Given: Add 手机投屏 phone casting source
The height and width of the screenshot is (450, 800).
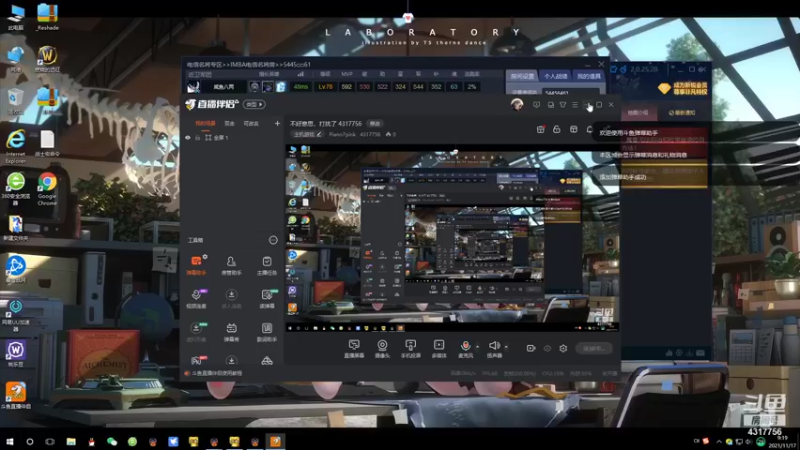Looking at the screenshot, I should 410,348.
